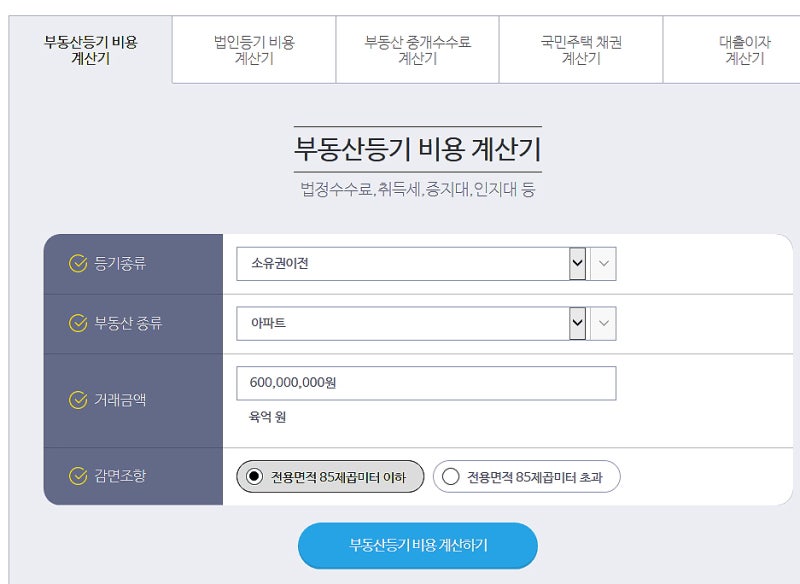Click the 부동산등기 비용 계산기 page heading

417,149
